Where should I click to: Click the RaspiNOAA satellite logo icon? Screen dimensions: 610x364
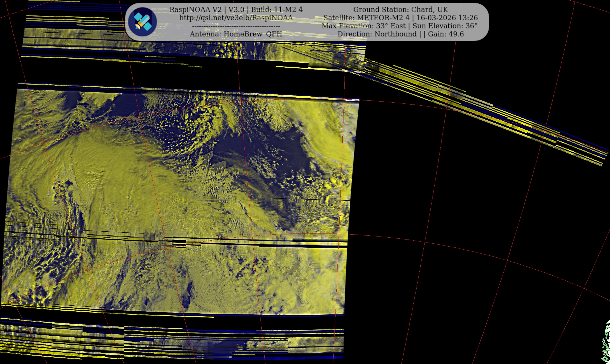coord(143,22)
